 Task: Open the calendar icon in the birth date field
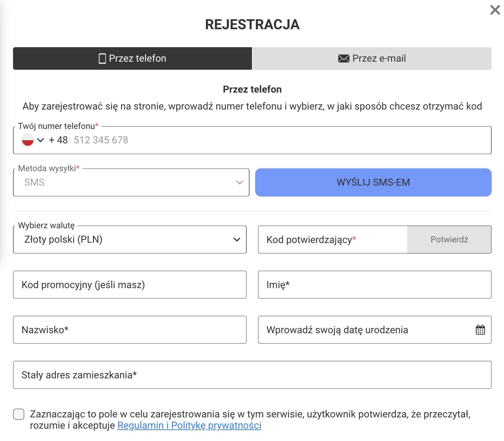480,330
